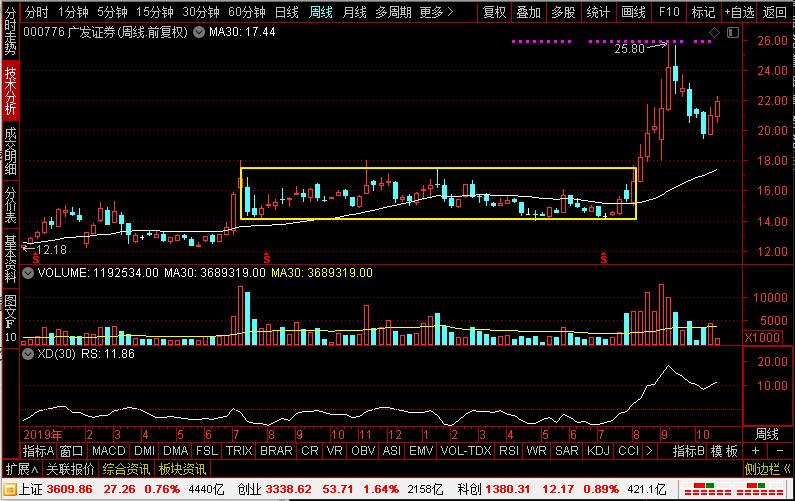Expand the 更多 periods menu
The height and width of the screenshot is (501, 795).
[437, 12]
